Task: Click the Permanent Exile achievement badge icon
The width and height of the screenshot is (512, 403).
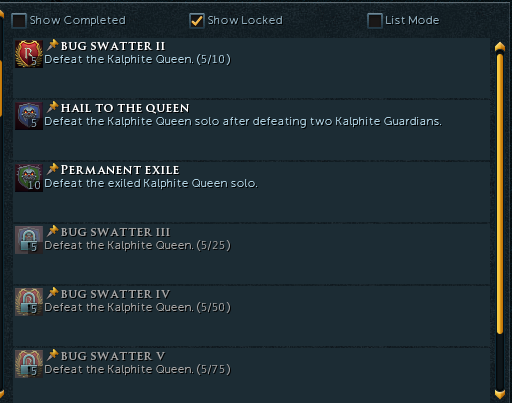Action: click(29, 178)
